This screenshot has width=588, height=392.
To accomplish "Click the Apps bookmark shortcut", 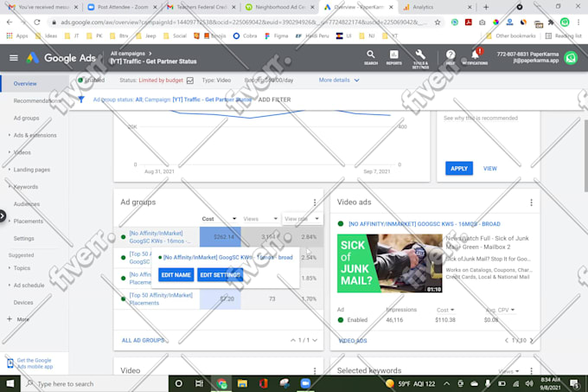I will [17, 36].
